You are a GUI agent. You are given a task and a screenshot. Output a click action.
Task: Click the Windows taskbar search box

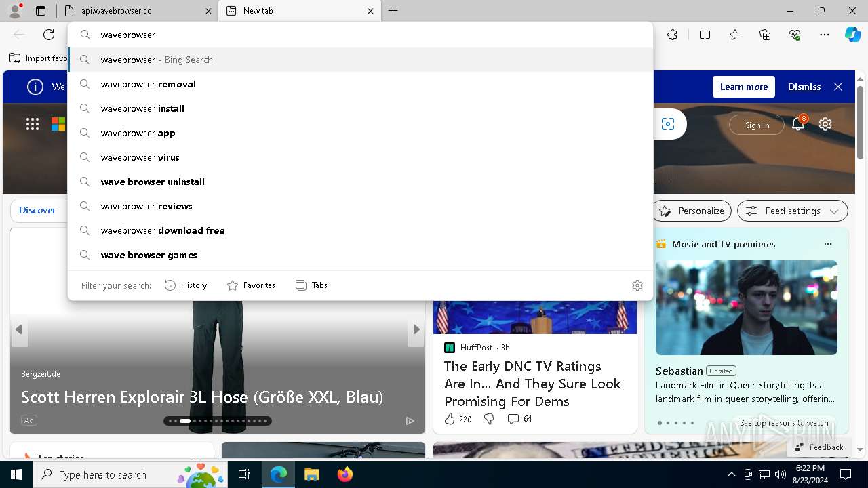pyautogui.click(x=130, y=474)
